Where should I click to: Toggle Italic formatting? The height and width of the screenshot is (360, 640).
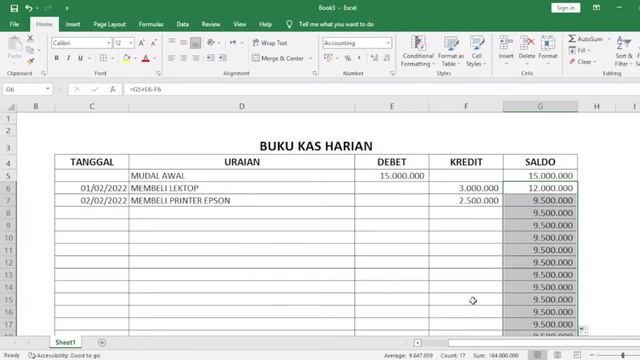click(x=69, y=58)
